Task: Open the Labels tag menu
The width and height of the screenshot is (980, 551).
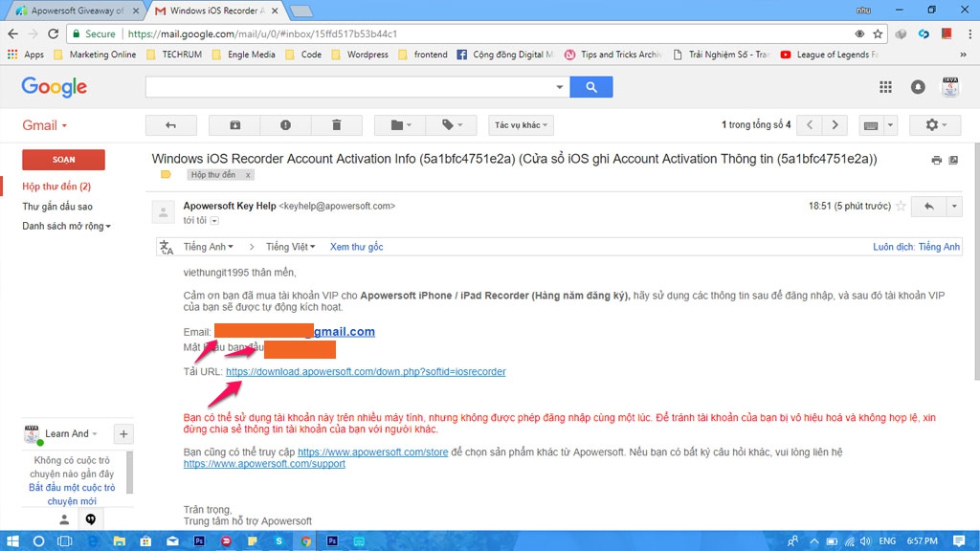Action: [452, 125]
